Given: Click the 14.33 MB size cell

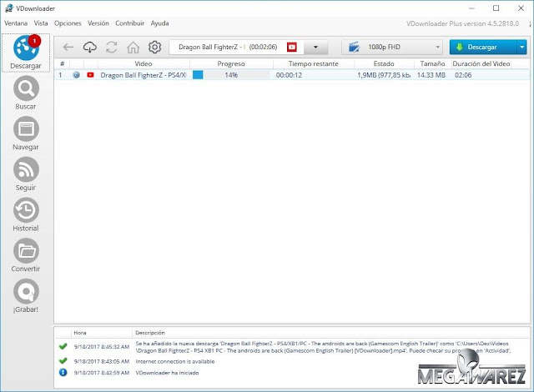Looking at the screenshot, I should 431,75.
